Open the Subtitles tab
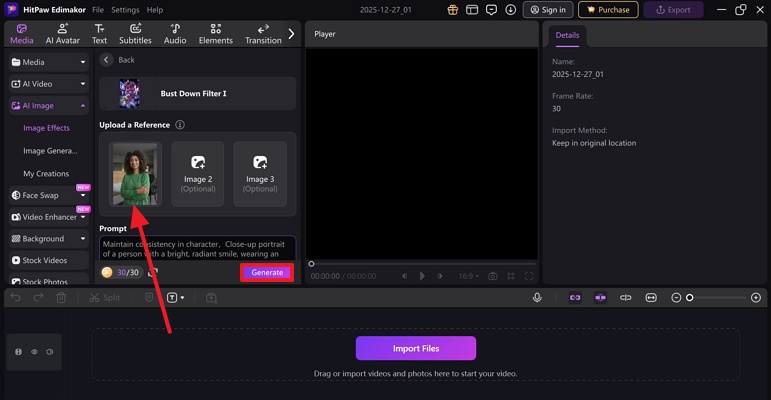The image size is (771, 400). [135, 34]
